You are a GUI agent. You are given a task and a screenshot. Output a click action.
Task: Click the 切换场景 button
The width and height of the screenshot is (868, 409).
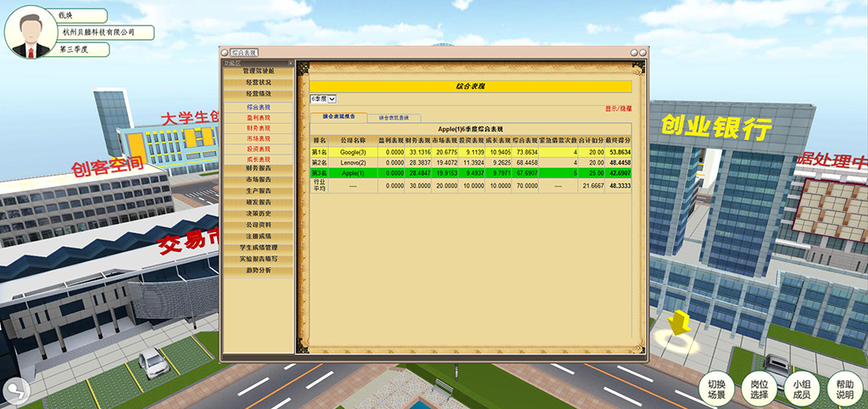[717, 389]
